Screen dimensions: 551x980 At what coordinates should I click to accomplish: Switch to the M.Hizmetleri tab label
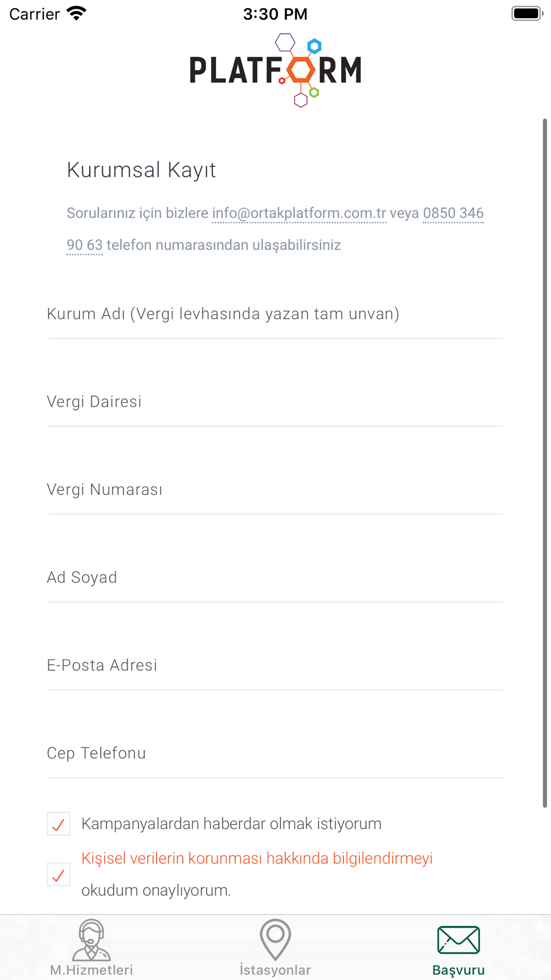pyautogui.click(x=91, y=970)
